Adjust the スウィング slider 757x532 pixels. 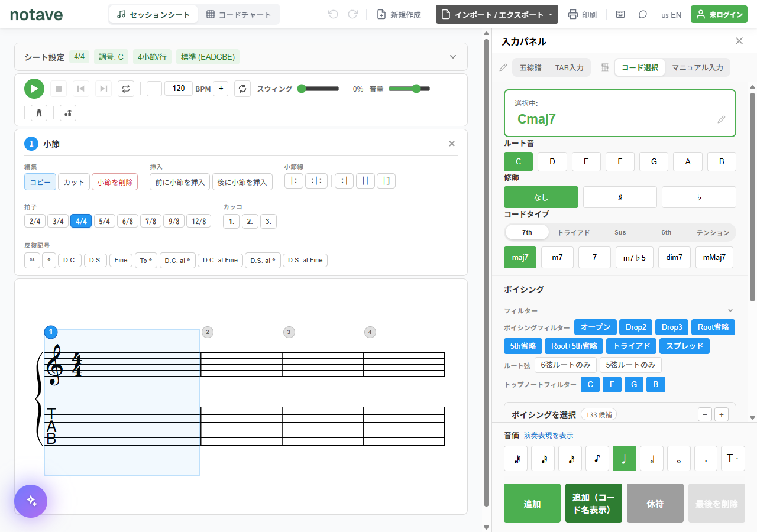pos(319,89)
